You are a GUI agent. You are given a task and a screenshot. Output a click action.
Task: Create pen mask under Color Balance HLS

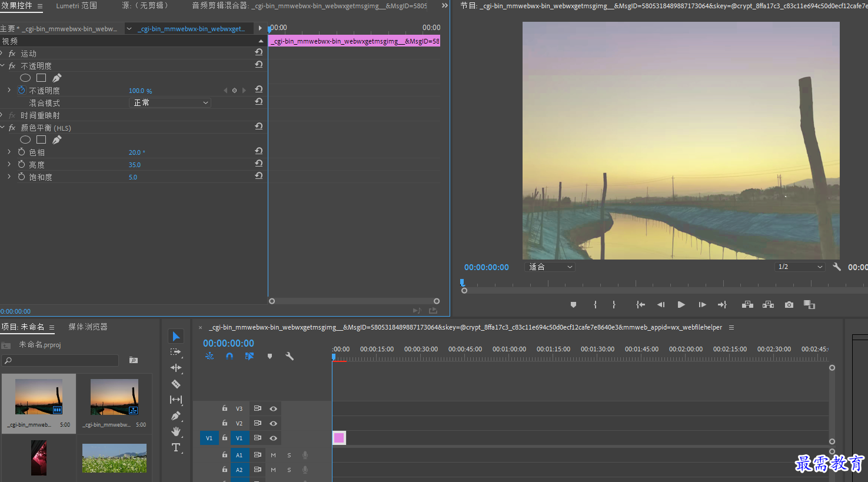click(56, 139)
